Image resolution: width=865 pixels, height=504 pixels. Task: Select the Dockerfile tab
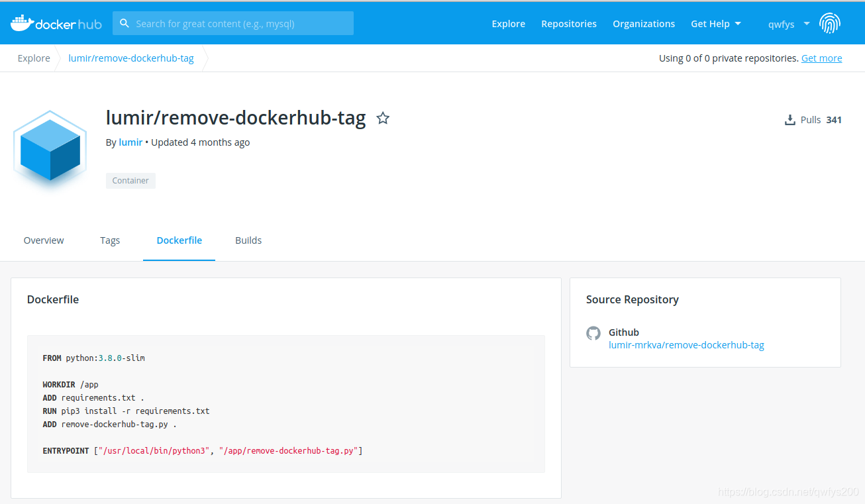pos(179,240)
